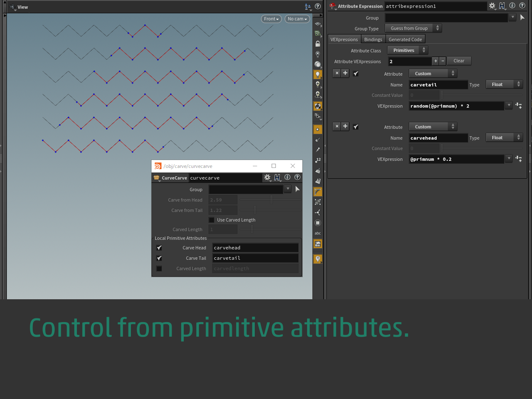Switch to the Bindings tab
This screenshot has width=532, height=399.
coord(373,39)
